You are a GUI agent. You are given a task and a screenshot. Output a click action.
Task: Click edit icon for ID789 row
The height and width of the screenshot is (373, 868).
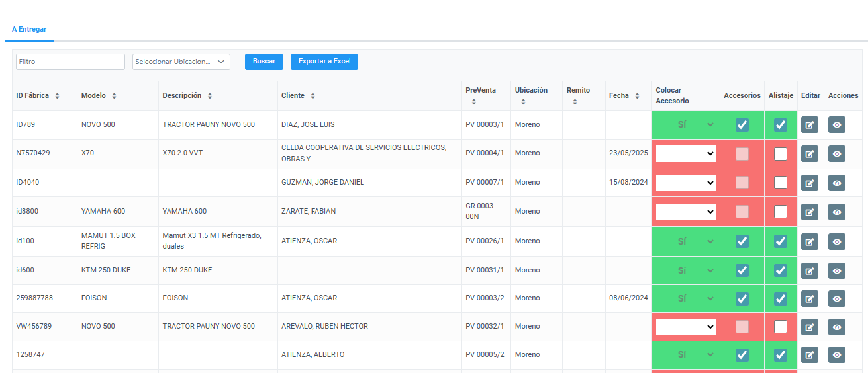coord(809,125)
